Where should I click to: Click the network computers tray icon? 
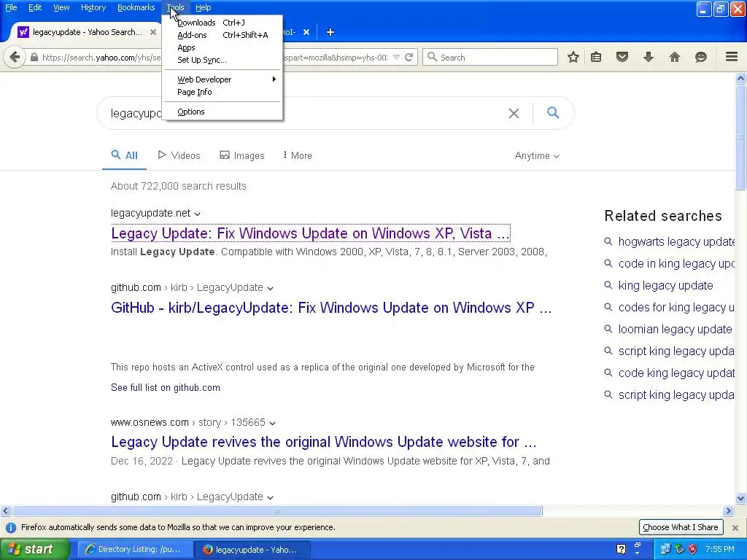point(665,549)
